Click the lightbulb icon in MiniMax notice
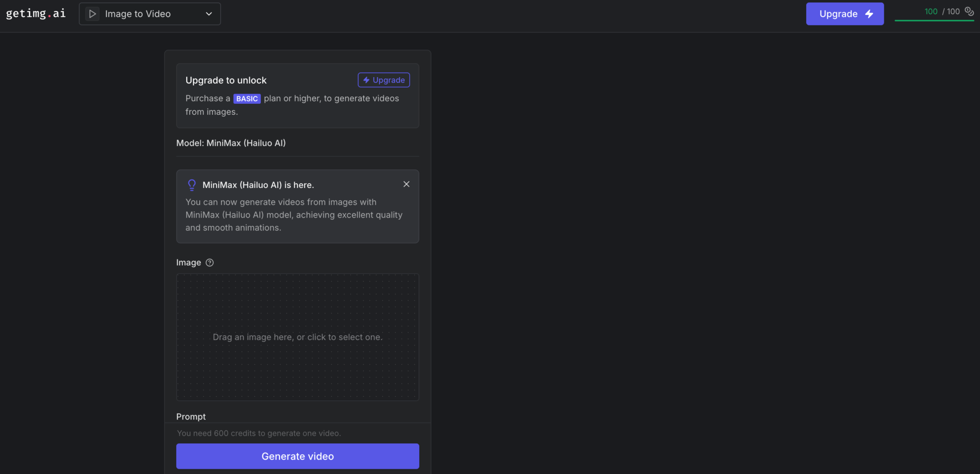Viewport: 980px width, 474px height. (192, 185)
